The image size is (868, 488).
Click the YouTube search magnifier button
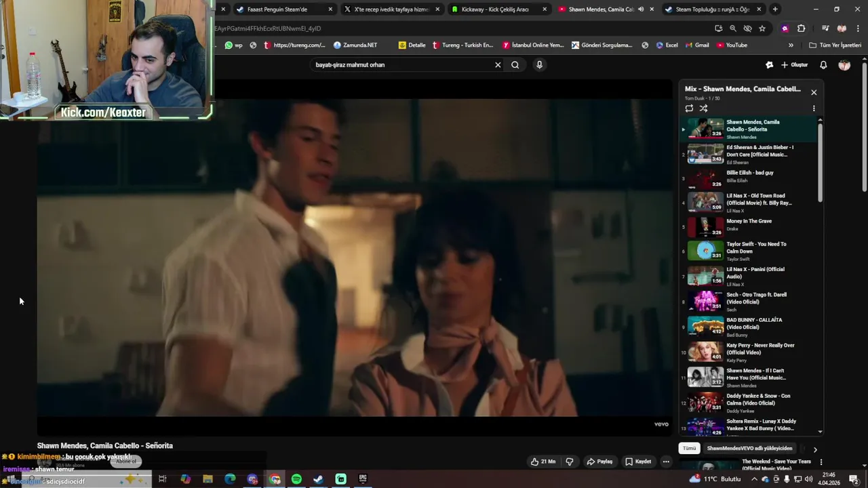pos(515,65)
